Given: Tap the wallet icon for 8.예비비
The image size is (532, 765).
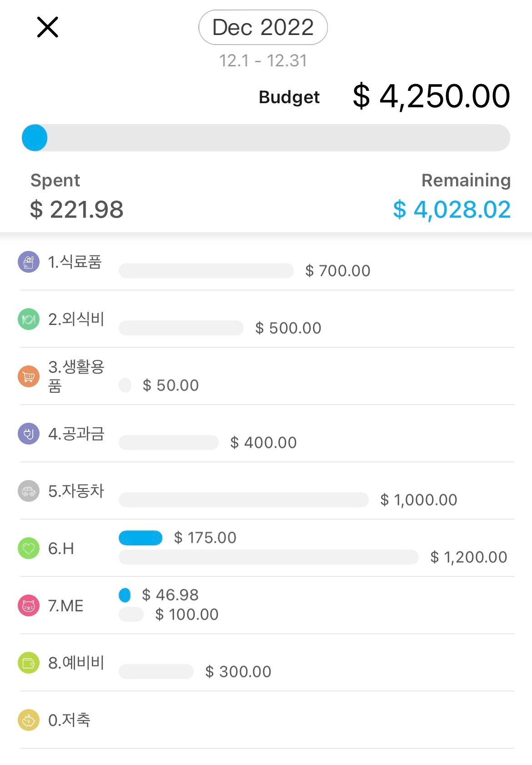Looking at the screenshot, I should pos(29,663).
